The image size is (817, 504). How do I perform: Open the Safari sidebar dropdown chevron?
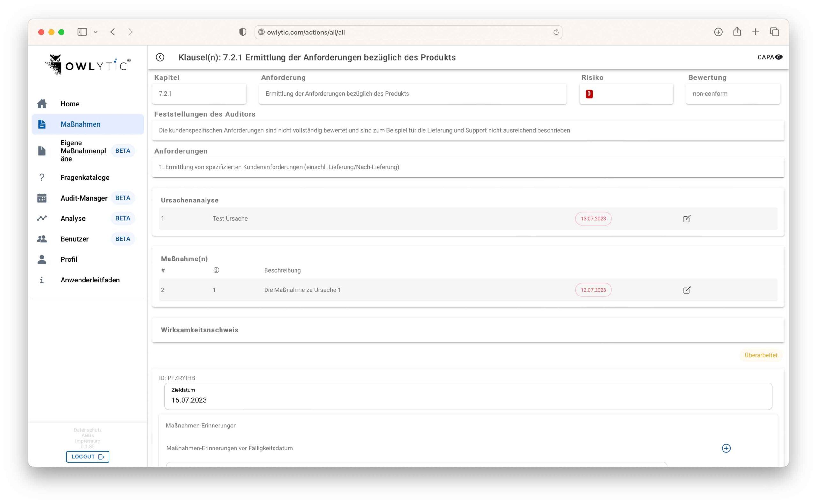click(x=95, y=32)
